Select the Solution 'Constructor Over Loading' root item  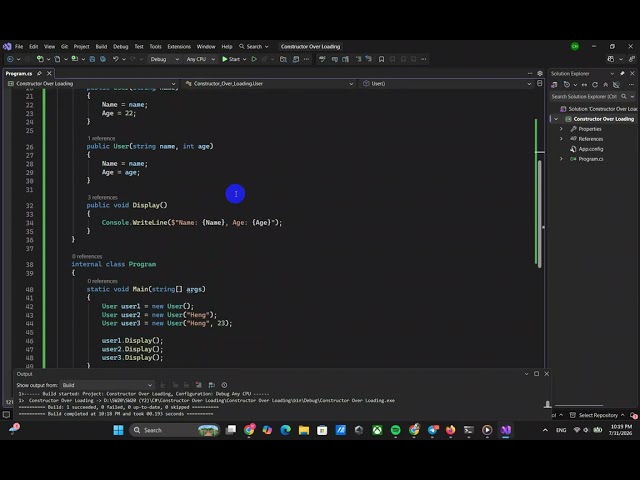(x=599, y=109)
